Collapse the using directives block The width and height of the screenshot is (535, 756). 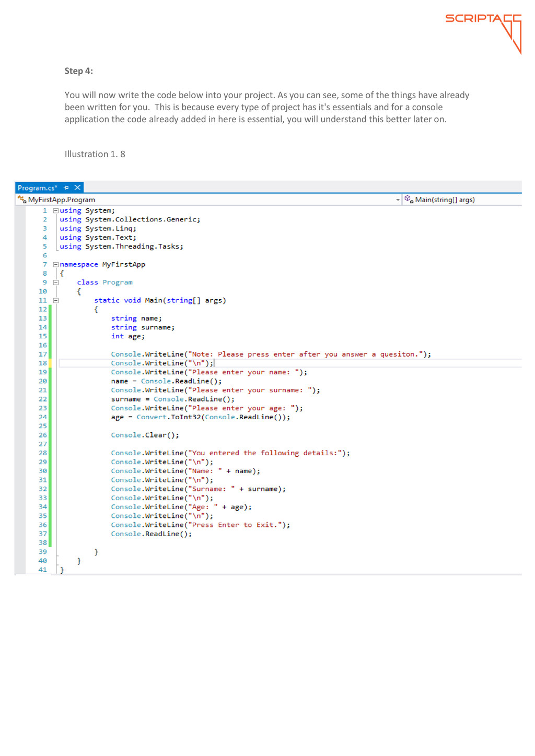click(x=55, y=211)
